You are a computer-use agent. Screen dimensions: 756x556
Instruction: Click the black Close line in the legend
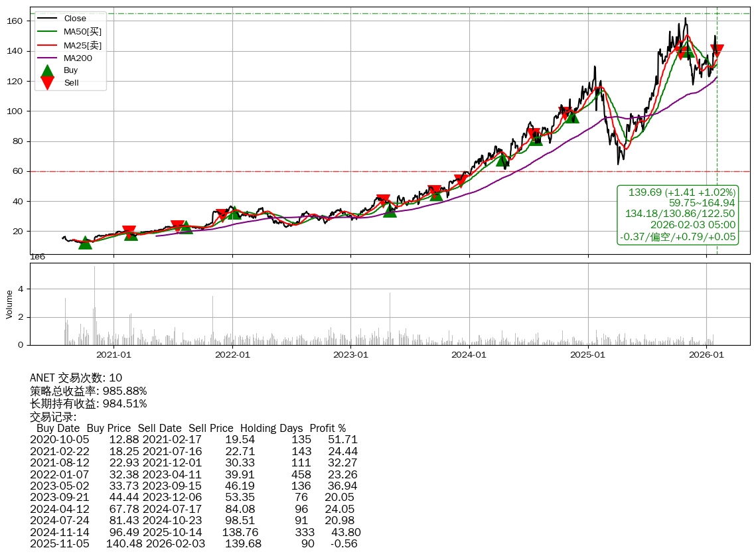click(x=48, y=19)
